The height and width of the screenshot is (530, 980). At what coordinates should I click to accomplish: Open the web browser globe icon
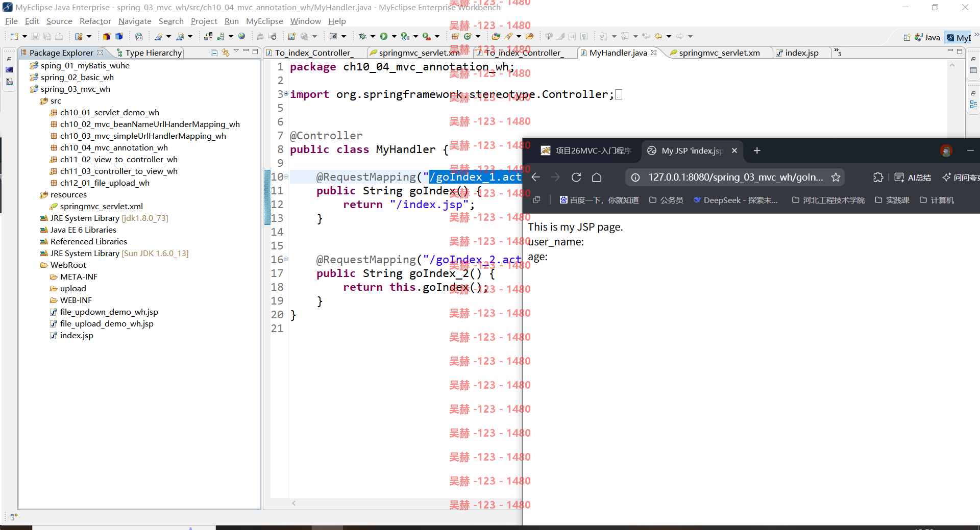[x=242, y=36]
